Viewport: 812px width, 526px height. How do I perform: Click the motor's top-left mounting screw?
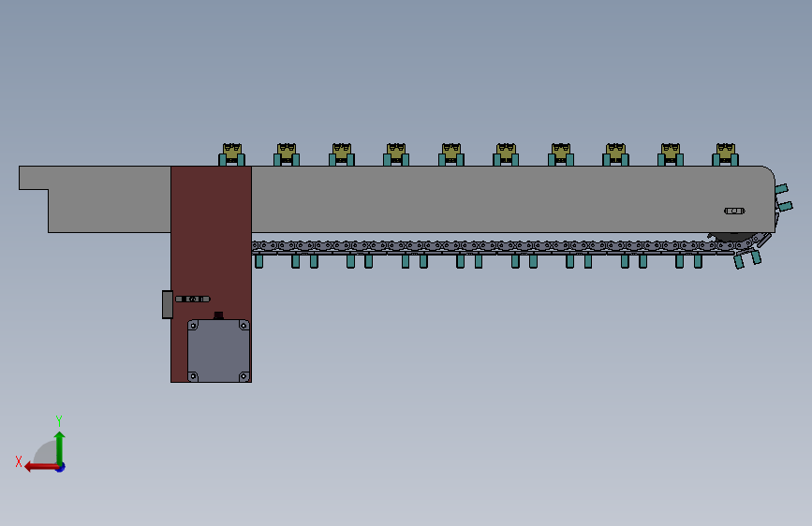point(193,325)
